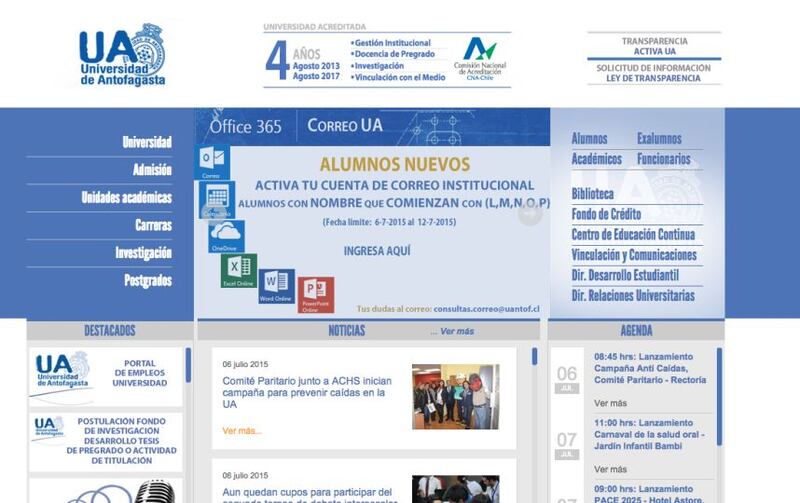The image size is (800, 503).
Task: Select Postgrados menu item
Action: click(148, 280)
